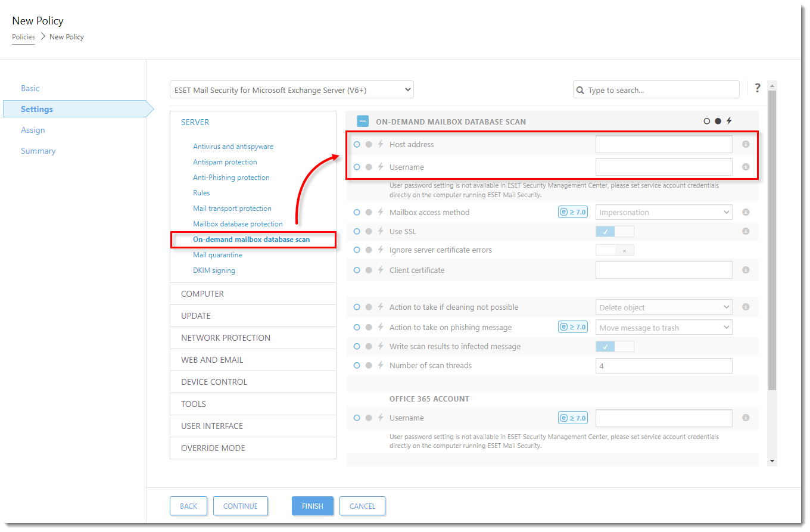The width and height of the screenshot is (810, 532).
Task: Click info icon for Action to take if cleaning not possible
Action: tap(746, 307)
